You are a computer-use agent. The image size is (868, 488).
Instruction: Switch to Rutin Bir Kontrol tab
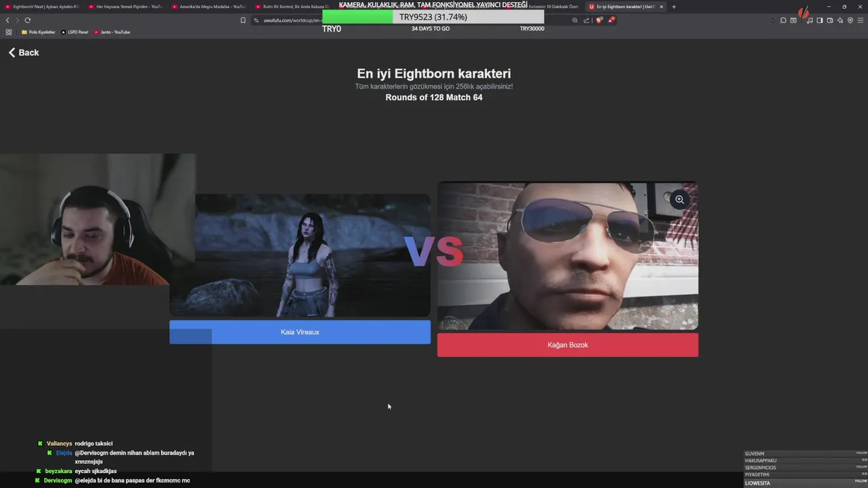pos(292,7)
